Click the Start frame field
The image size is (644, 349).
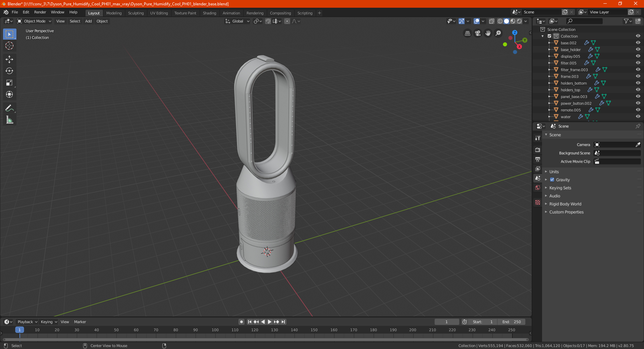coord(483,322)
